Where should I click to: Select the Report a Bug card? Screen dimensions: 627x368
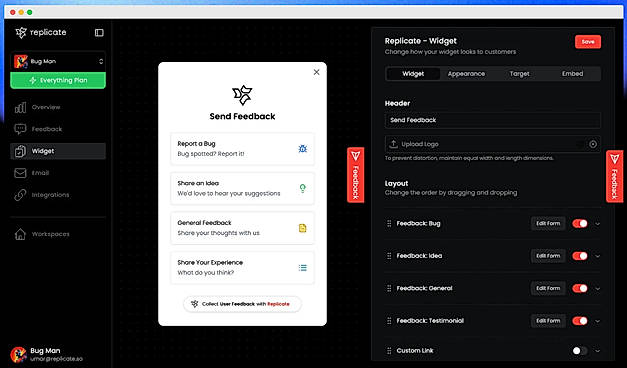[242, 149]
